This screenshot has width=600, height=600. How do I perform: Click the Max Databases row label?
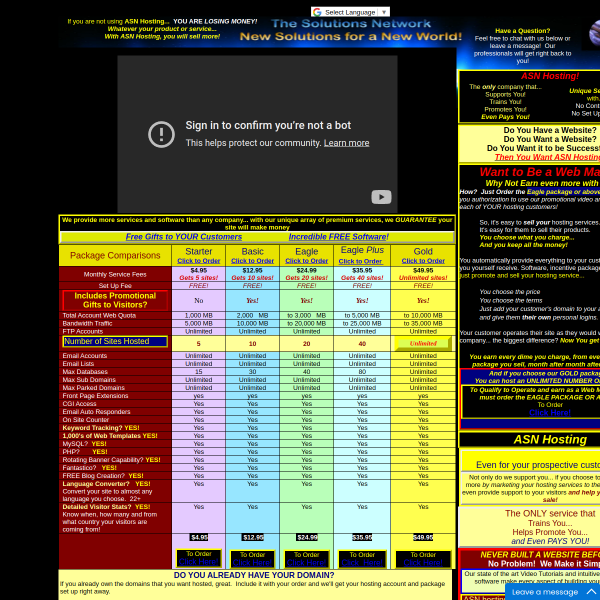pyautogui.click(x=85, y=372)
